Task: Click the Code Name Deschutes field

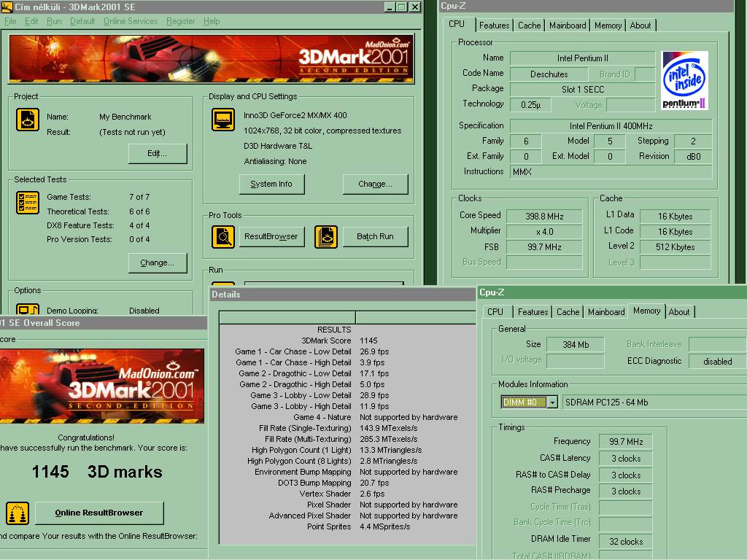Action: tap(549, 74)
